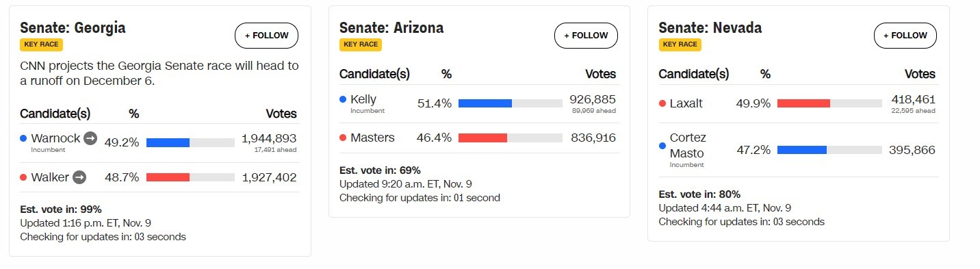
Task: Click the blue dot beside Warnock
Action: coord(23,138)
